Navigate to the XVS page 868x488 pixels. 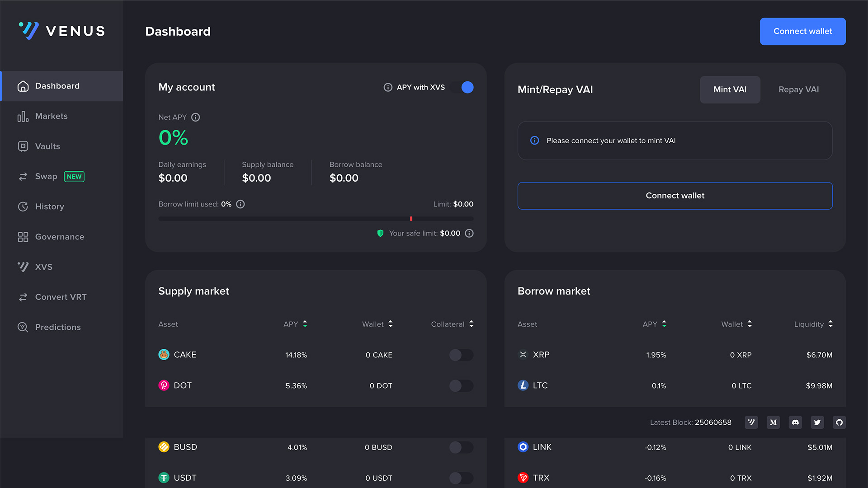43,267
